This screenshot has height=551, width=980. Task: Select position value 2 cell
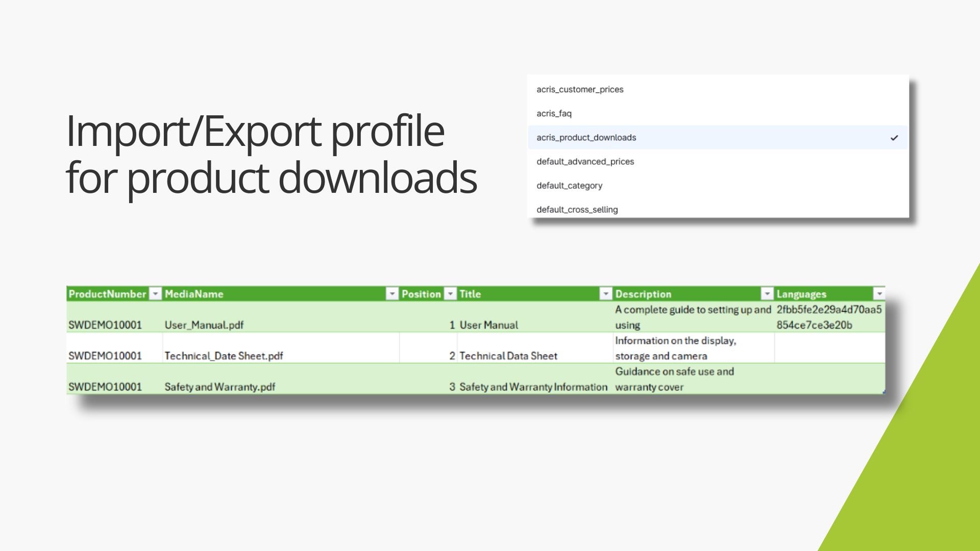coord(428,348)
